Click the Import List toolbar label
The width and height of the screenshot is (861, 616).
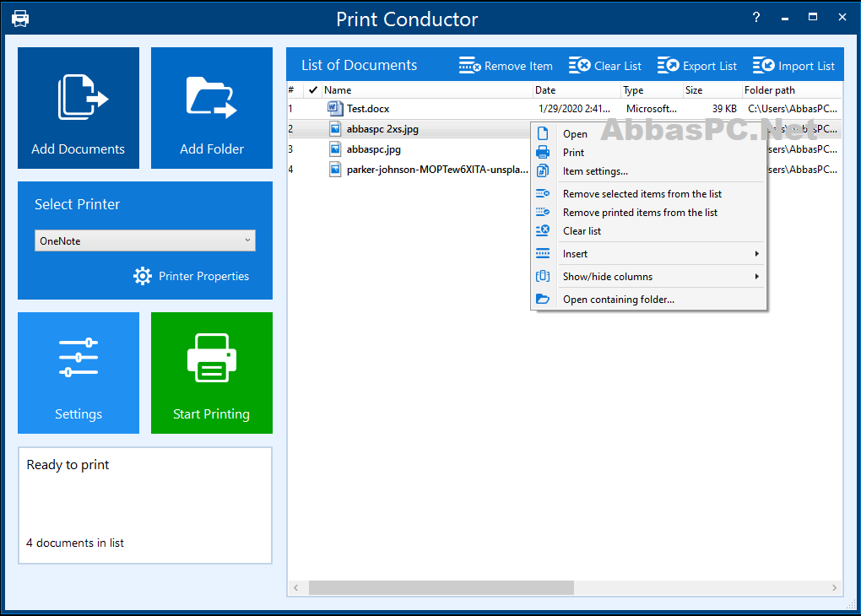pos(806,66)
